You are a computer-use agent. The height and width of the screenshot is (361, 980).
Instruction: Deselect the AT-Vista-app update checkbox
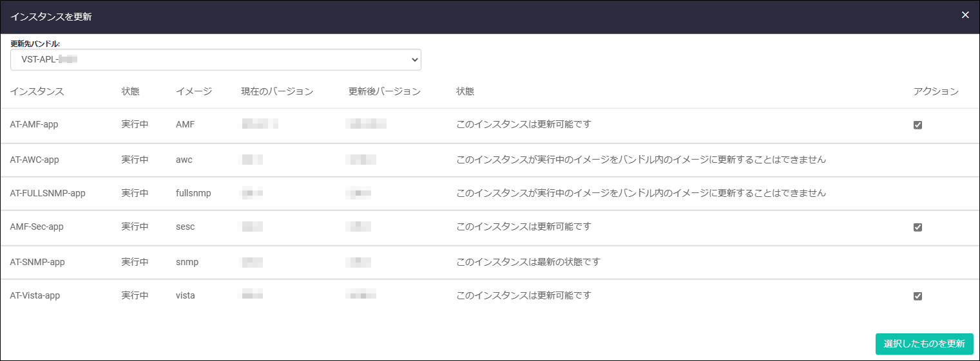coord(918,296)
